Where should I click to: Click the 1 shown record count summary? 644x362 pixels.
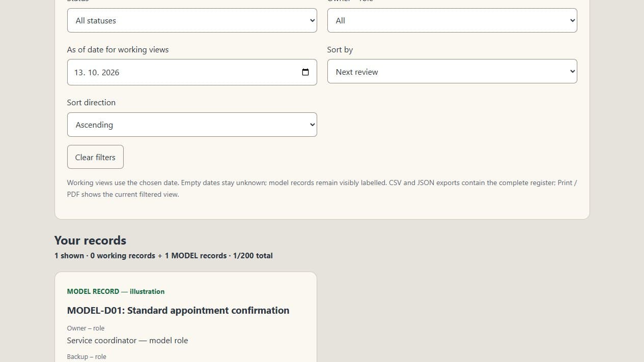(x=163, y=256)
